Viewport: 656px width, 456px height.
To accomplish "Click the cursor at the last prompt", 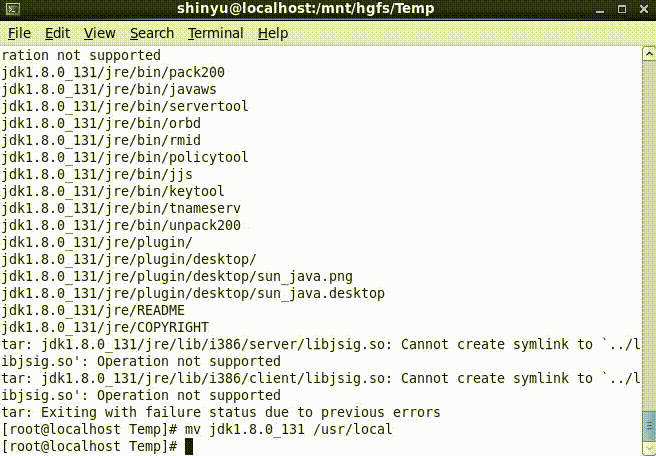I will pyautogui.click(x=189, y=446).
